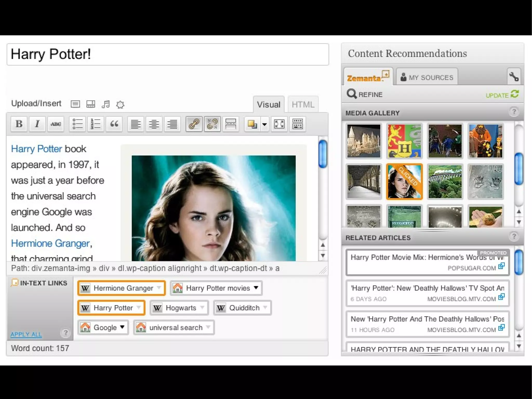Click the Apply All link
Viewport: 532px width, 399px height.
[26, 334]
